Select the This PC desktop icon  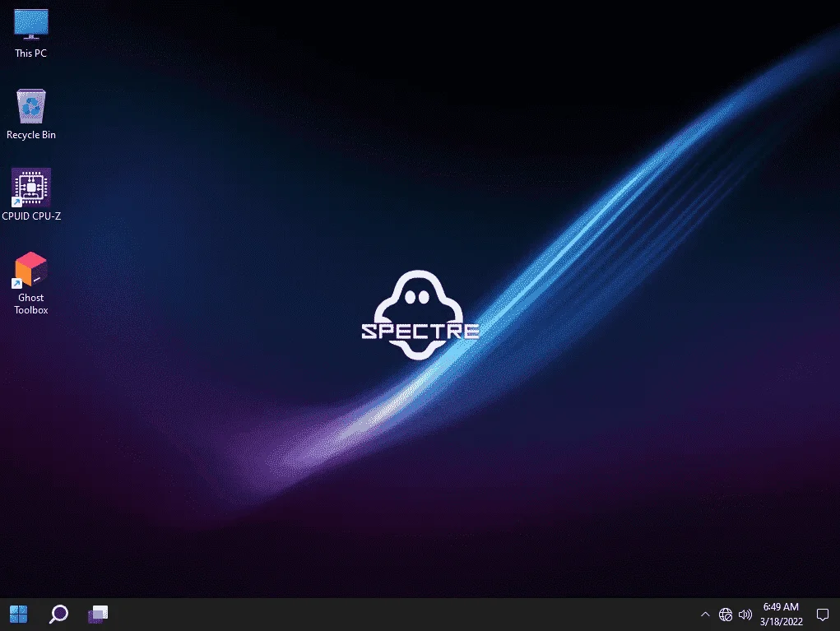(31, 33)
